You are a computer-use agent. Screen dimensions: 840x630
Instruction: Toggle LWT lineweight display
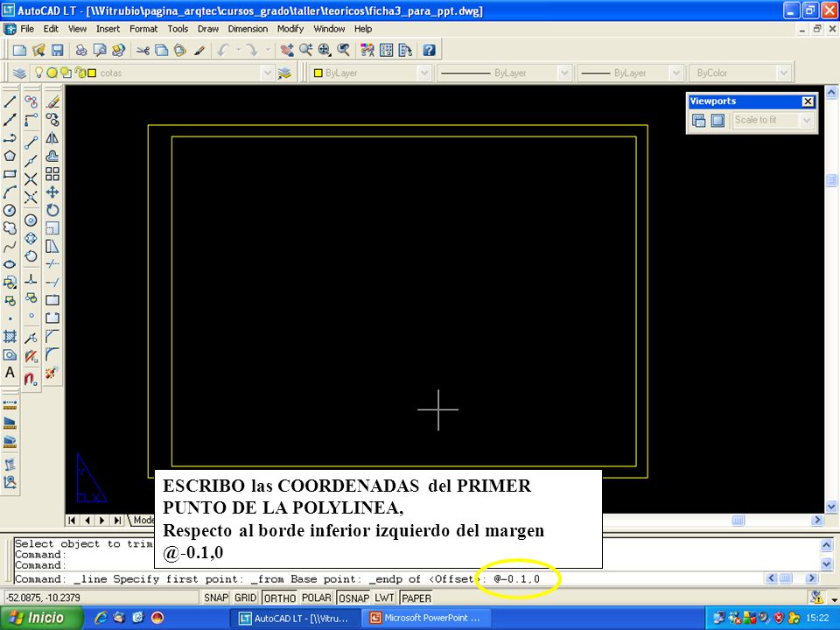click(x=385, y=598)
